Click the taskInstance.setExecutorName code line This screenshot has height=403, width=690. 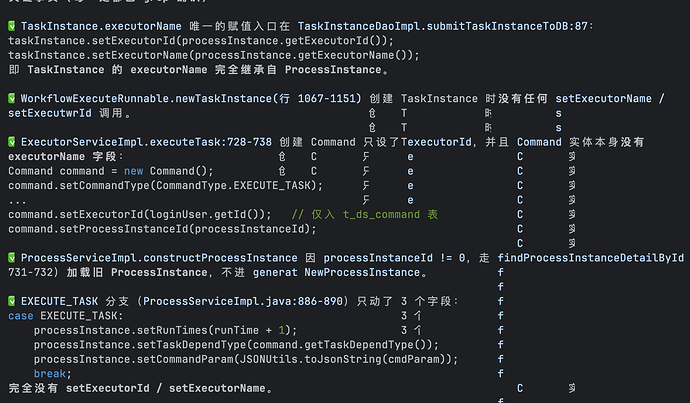[x=214, y=55]
